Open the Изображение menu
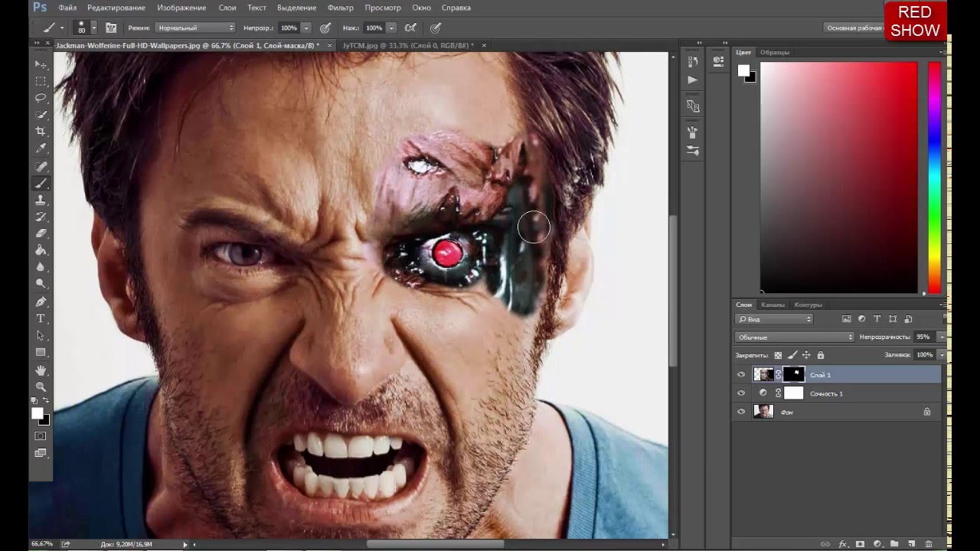980x551 pixels. coord(181,8)
